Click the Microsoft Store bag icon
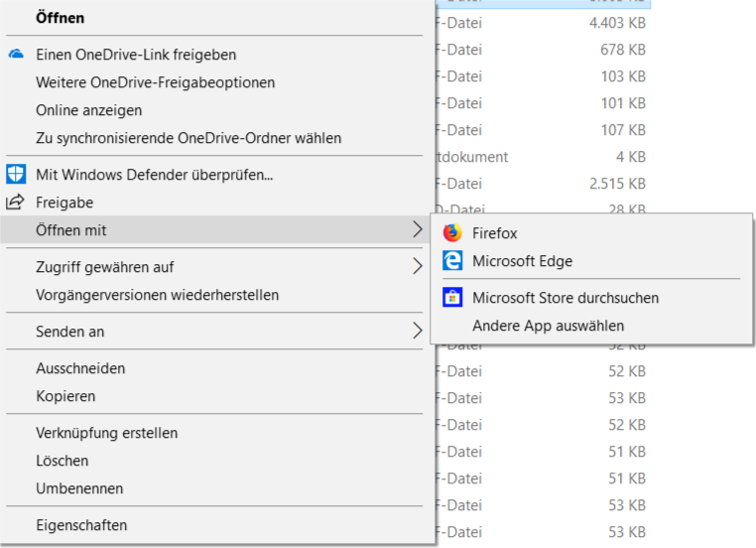The height and width of the screenshot is (548, 756). coord(452,297)
